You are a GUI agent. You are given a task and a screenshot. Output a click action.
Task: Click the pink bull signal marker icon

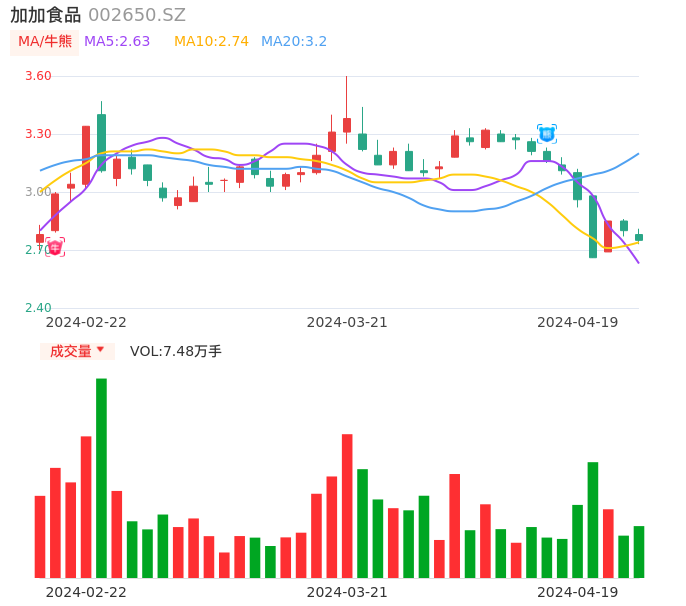click(x=55, y=247)
